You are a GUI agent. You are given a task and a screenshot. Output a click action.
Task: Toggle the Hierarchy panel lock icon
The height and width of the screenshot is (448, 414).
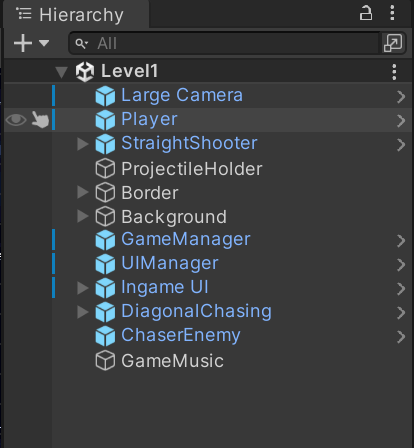pyautogui.click(x=366, y=14)
